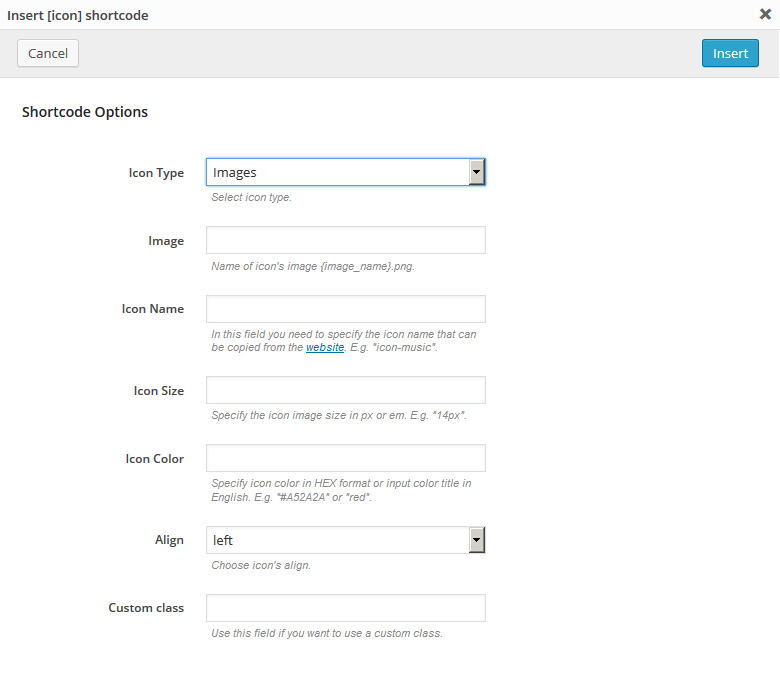This screenshot has height=682, width=780.
Task: Click the Icon Type field label
Action: [156, 173]
